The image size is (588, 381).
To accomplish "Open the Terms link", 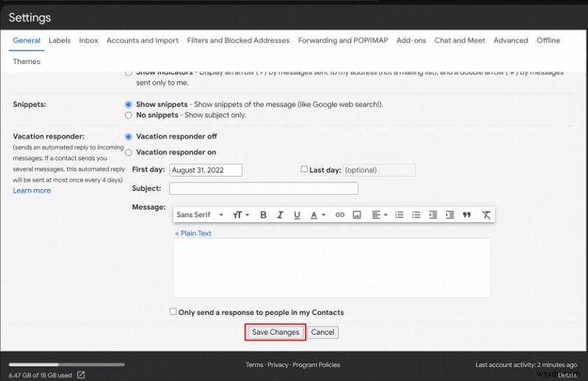I will [x=254, y=365].
